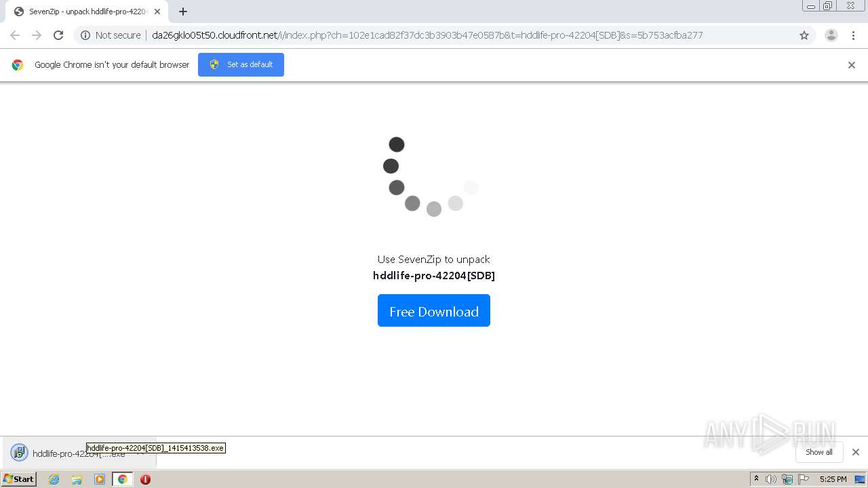868x488 pixels.
Task: Click Set as default button
Action: pos(241,64)
